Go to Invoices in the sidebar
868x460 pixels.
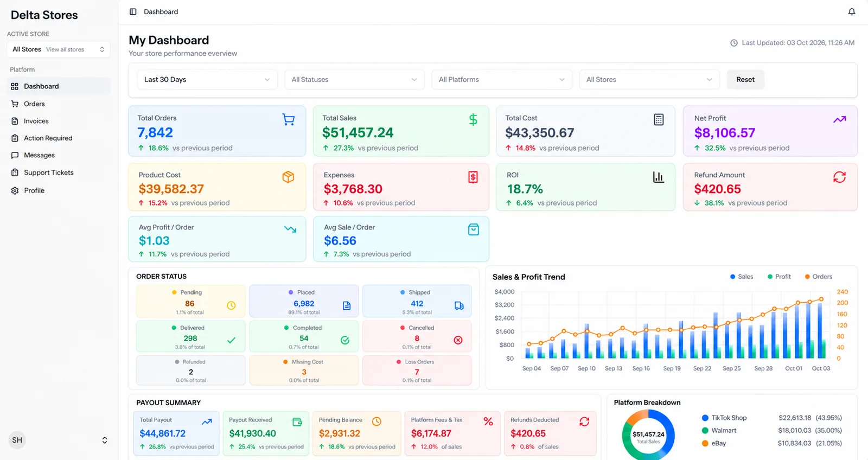point(59,121)
